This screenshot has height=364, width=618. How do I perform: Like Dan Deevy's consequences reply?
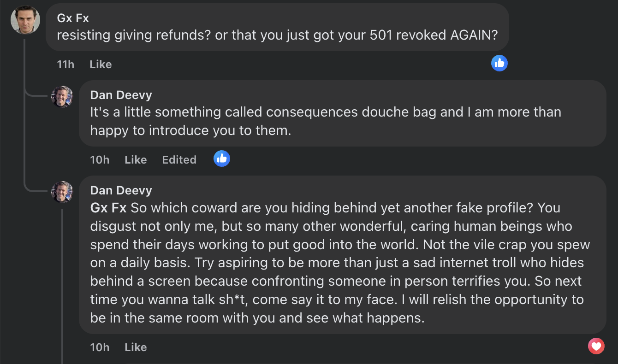click(136, 160)
